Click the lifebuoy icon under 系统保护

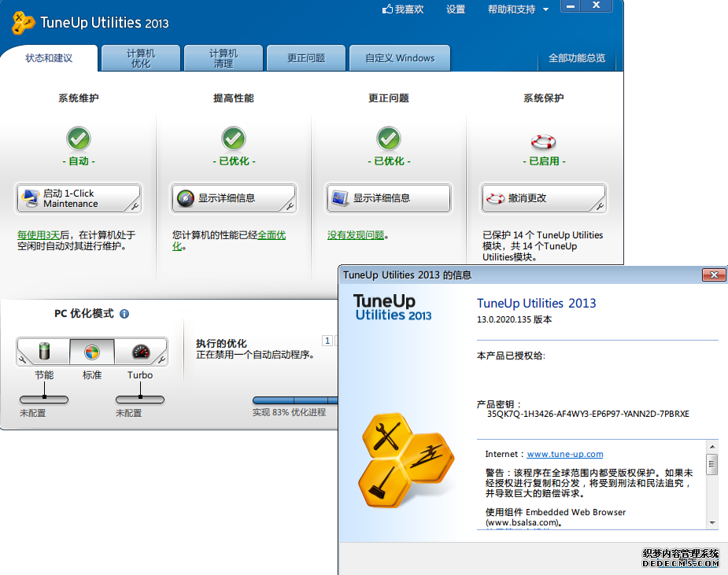pos(543,142)
